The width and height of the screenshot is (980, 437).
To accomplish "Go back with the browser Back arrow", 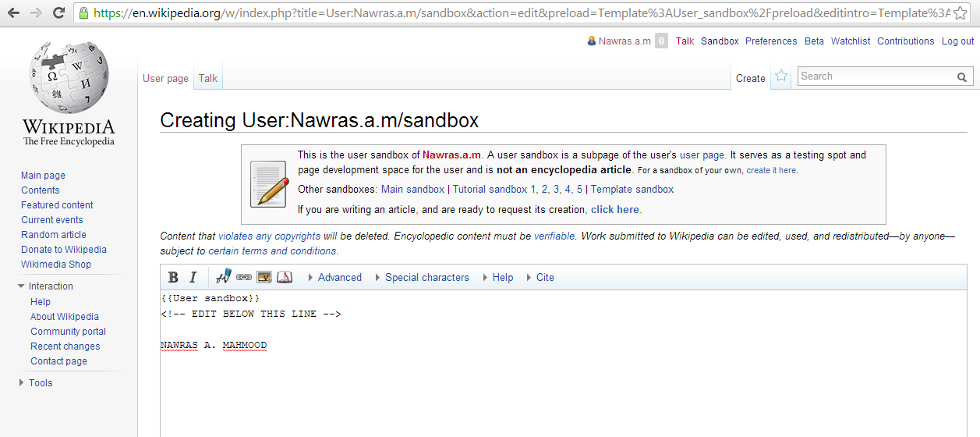I will coord(13,13).
